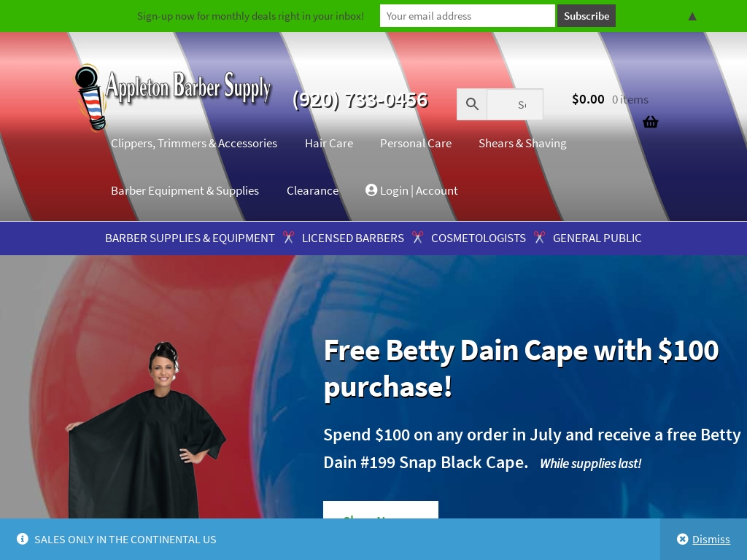Click the barber pole logo
Image resolution: width=747 pixels, height=560 pixels.
point(90,98)
